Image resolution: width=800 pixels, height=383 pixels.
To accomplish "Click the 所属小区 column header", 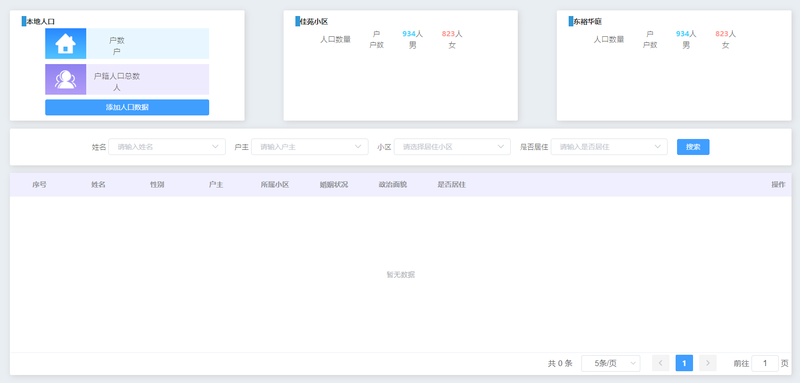I will tap(275, 185).
